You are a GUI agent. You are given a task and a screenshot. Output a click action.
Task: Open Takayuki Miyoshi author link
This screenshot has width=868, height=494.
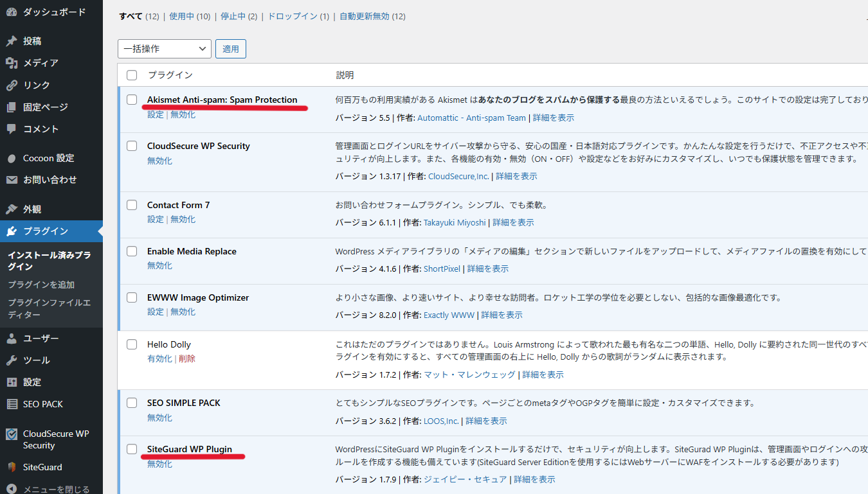[455, 222]
